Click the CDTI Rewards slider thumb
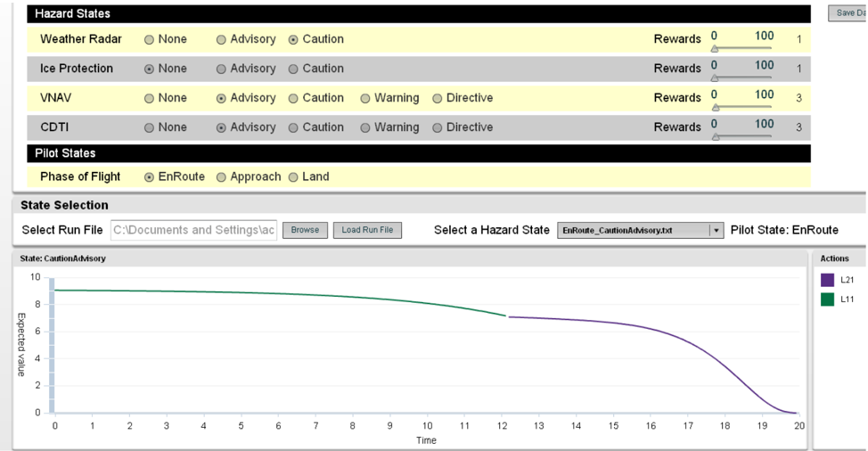 pos(716,137)
